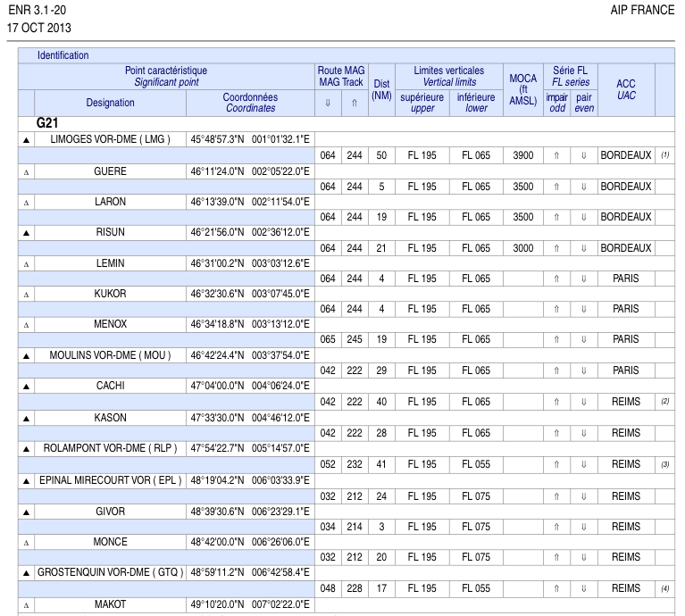Select the RISUN waypoint name

click(x=110, y=232)
